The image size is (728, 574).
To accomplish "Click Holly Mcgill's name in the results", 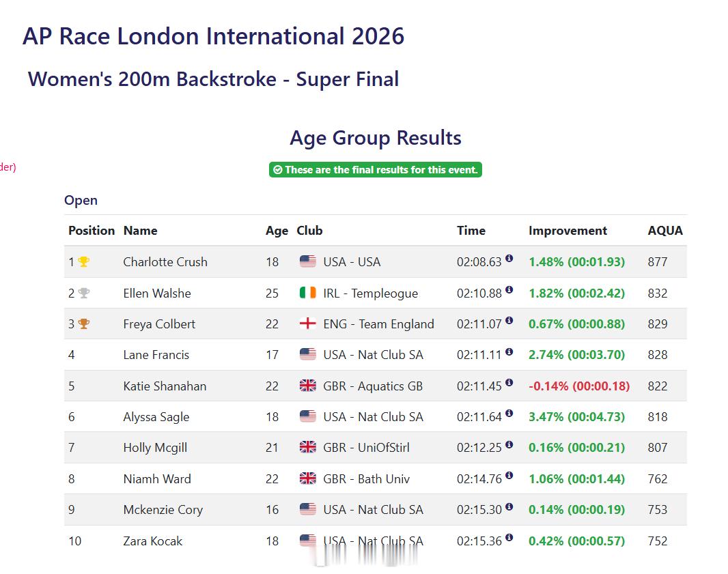I will click(x=155, y=448).
